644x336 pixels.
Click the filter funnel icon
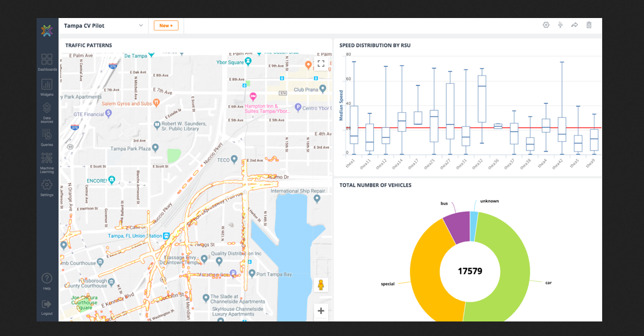pyautogui.click(x=560, y=25)
